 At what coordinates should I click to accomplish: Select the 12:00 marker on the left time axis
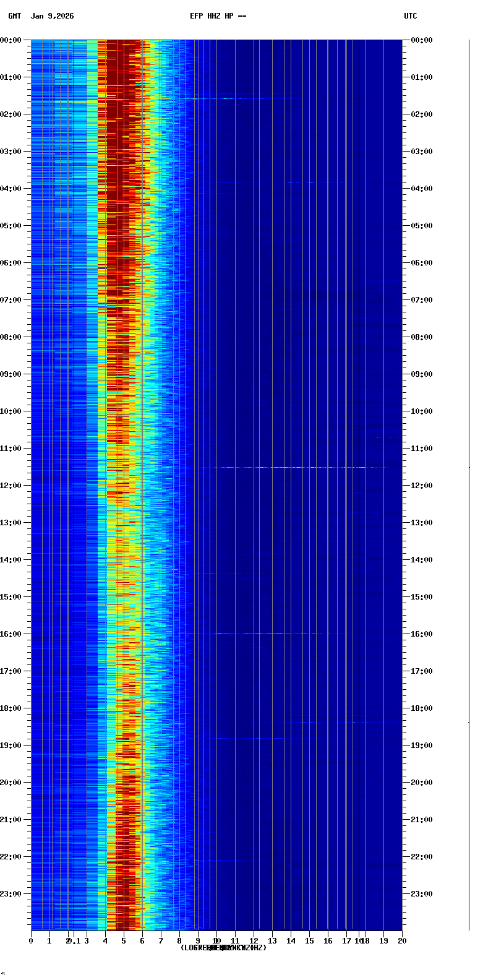pyautogui.click(x=11, y=486)
